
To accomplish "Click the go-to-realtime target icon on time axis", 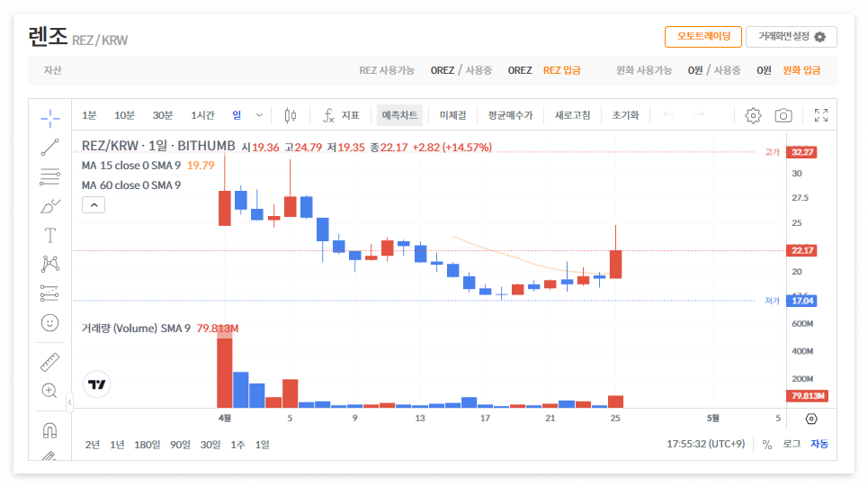I will coord(811,419).
